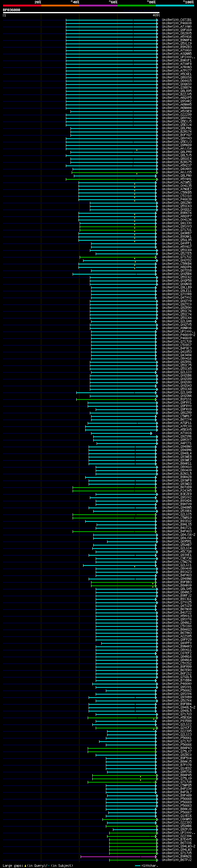Select the UniRef100_A7J0N0 subject label
Image resolution: width=197 pixels, height=868 pixels.
[x=177, y=26]
